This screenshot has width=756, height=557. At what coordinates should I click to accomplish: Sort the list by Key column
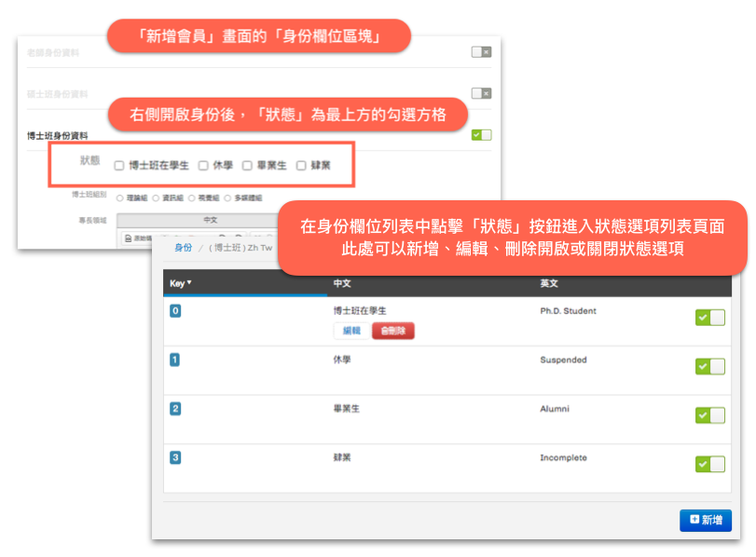pyautogui.click(x=181, y=282)
